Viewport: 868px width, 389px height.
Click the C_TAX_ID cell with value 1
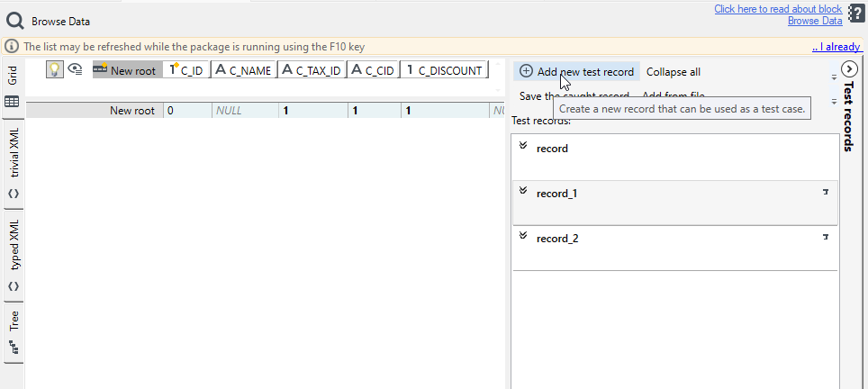point(313,110)
